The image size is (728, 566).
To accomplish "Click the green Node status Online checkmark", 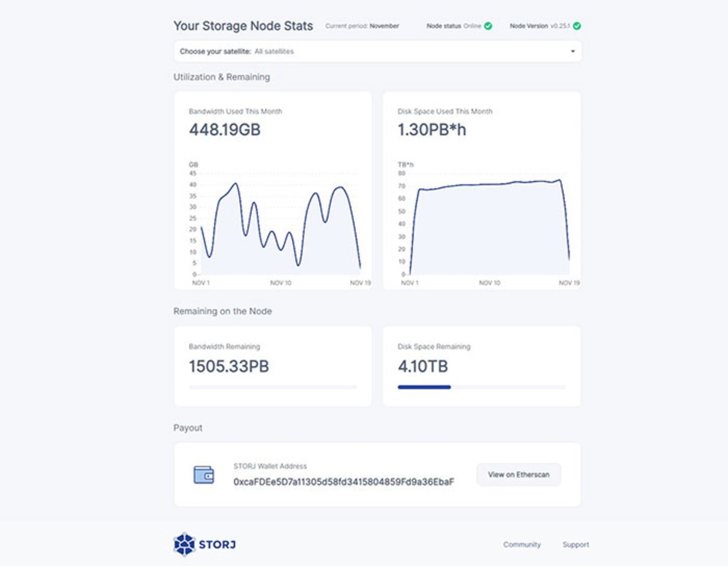I will [x=488, y=26].
